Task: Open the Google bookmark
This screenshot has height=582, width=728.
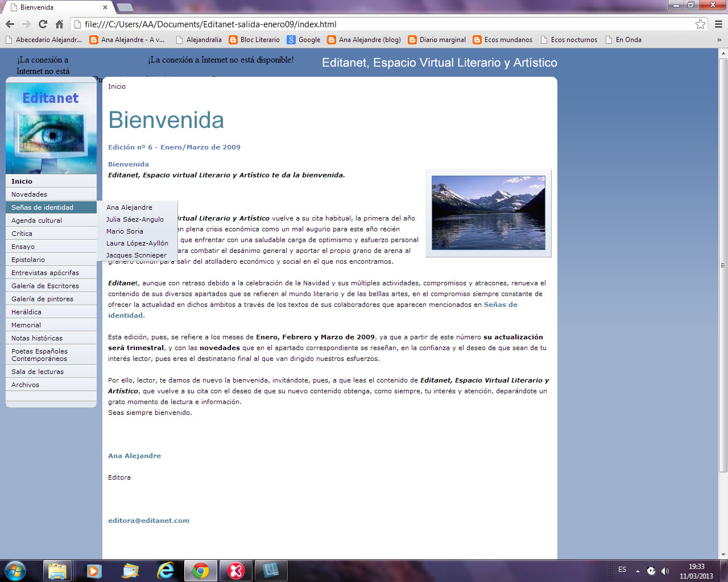Action: [304, 40]
